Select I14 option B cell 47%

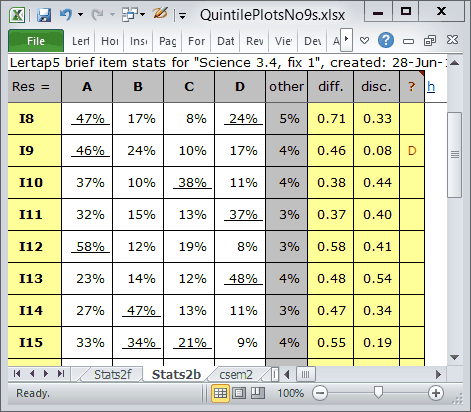pos(138,311)
